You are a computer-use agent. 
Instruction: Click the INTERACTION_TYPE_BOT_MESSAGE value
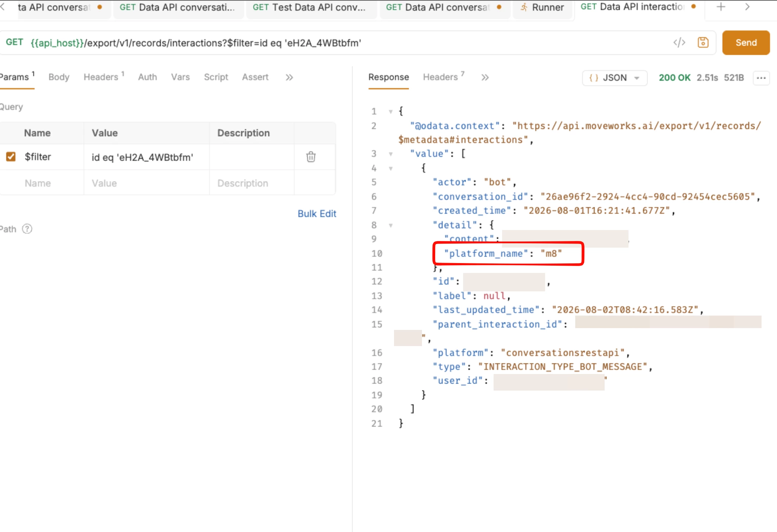click(562, 367)
